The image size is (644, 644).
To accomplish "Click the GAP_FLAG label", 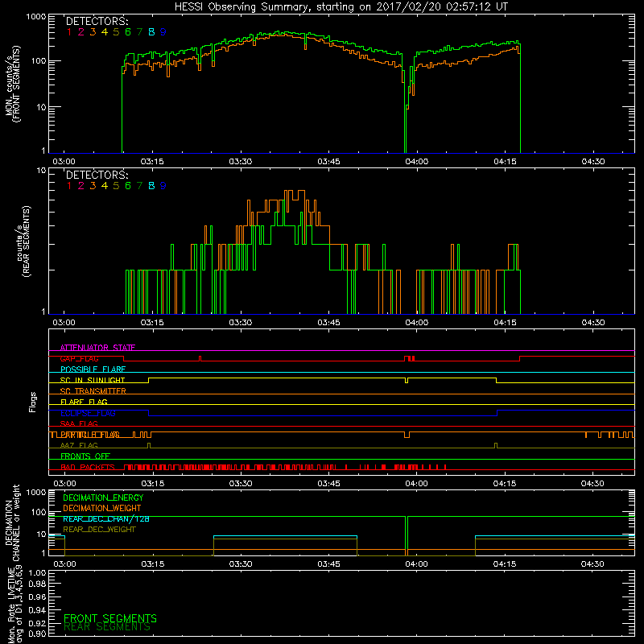I will tap(79, 358).
